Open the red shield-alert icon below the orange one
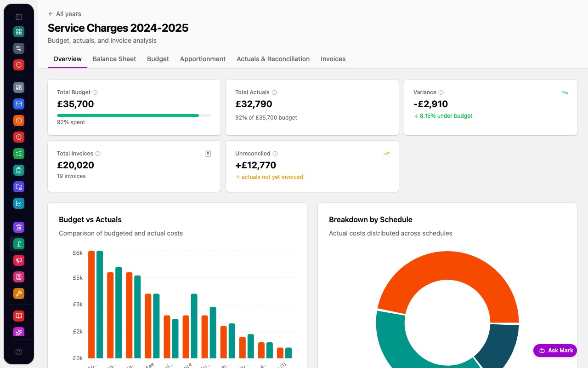Viewport: 588px width, 368px height. coord(19,137)
